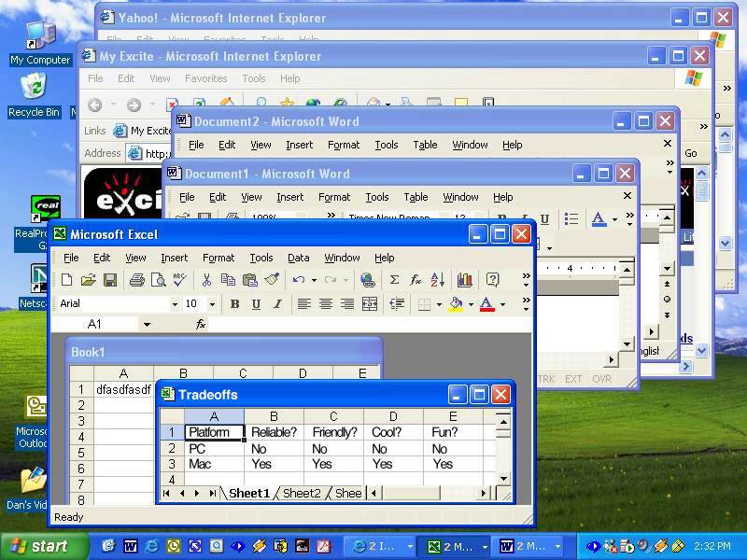Click the Open folder icon in Excel toolbar
747x560 pixels.
tap(88, 280)
